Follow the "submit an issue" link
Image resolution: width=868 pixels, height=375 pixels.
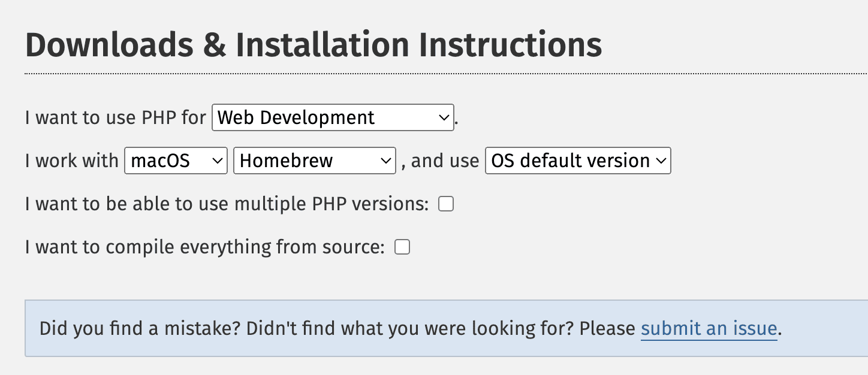[x=709, y=329]
